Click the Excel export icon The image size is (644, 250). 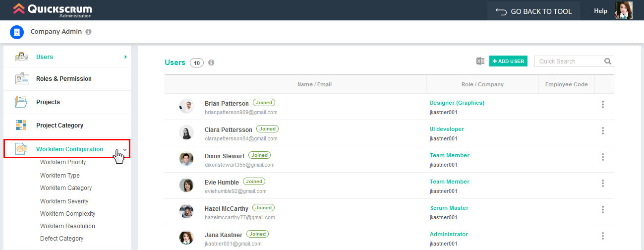480,61
